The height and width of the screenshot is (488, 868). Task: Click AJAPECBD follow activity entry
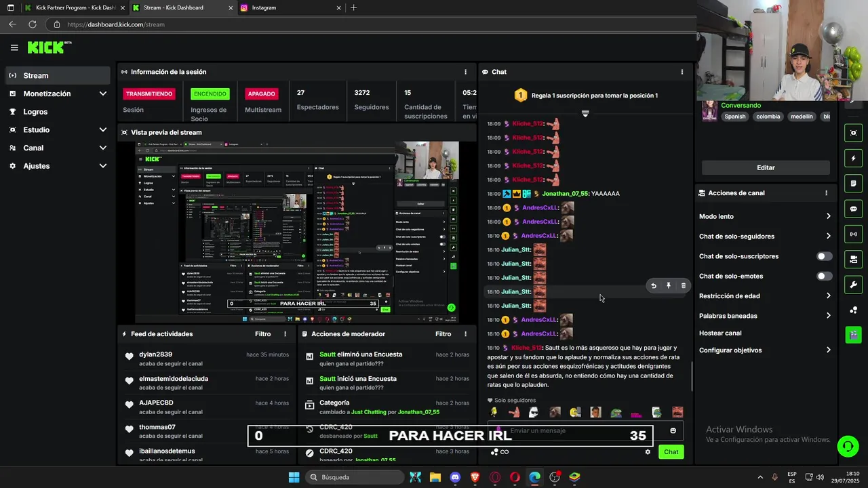tap(207, 407)
